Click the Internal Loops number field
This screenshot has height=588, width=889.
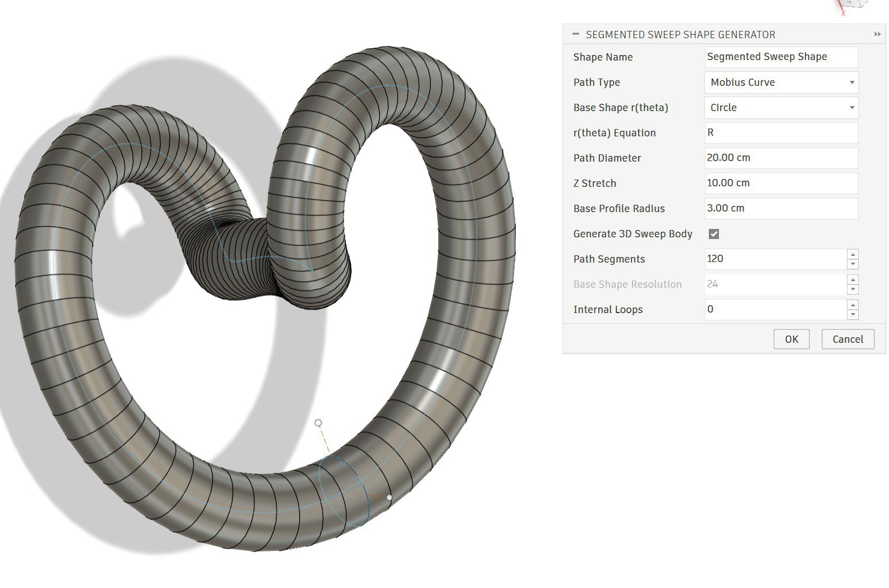[x=775, y=310]
